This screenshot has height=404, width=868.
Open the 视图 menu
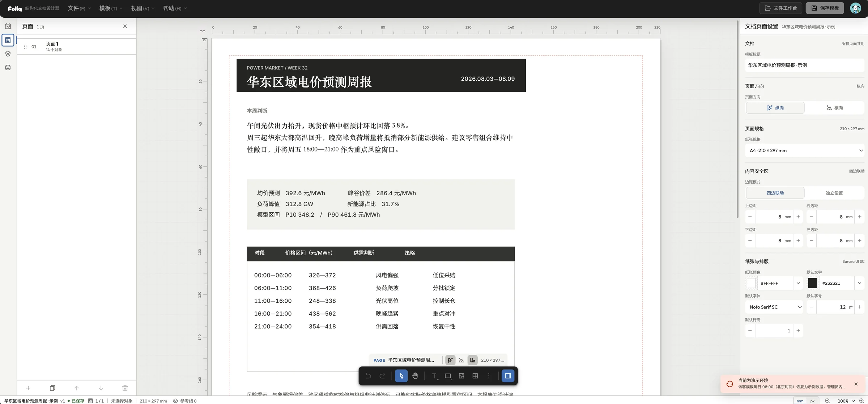tap(142, 8)
